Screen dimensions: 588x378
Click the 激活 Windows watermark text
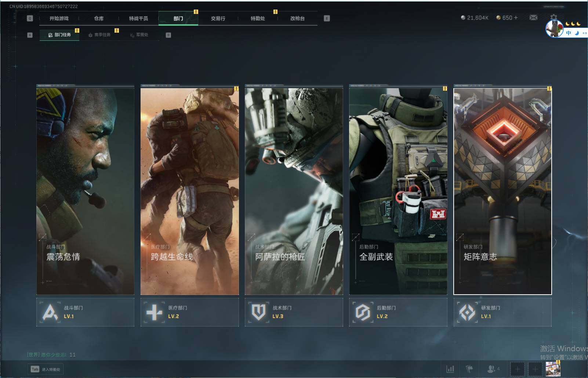(x=564, y=348)
